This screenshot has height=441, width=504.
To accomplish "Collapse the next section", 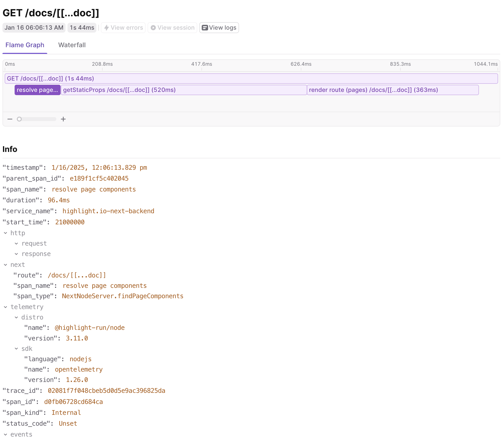I will tap(6, 264).
